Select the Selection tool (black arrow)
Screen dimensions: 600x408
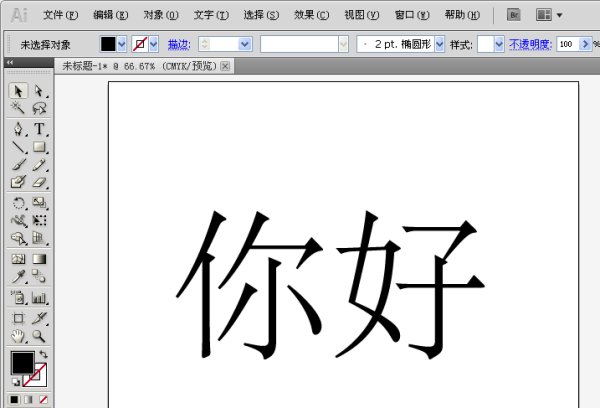click(x=18, y=91)
